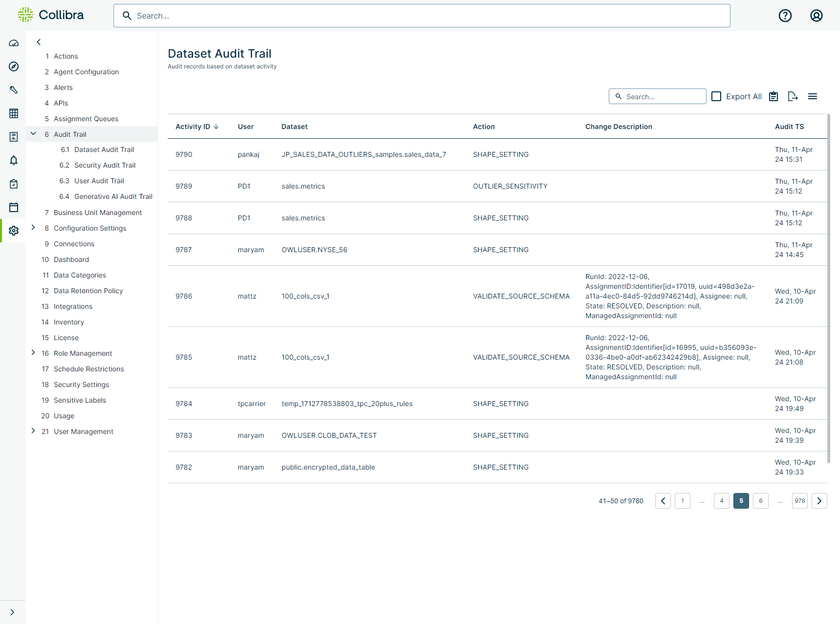840x624 pixels.
Task: Enable the Export All checkbox
Action: point(716,96)
